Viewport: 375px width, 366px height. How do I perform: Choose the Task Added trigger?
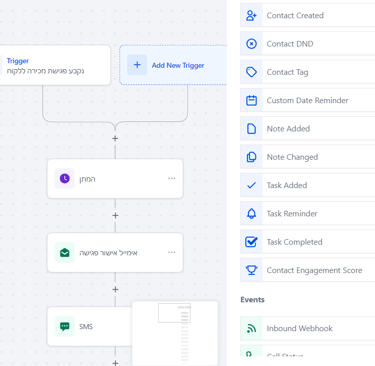coord(307,185)
